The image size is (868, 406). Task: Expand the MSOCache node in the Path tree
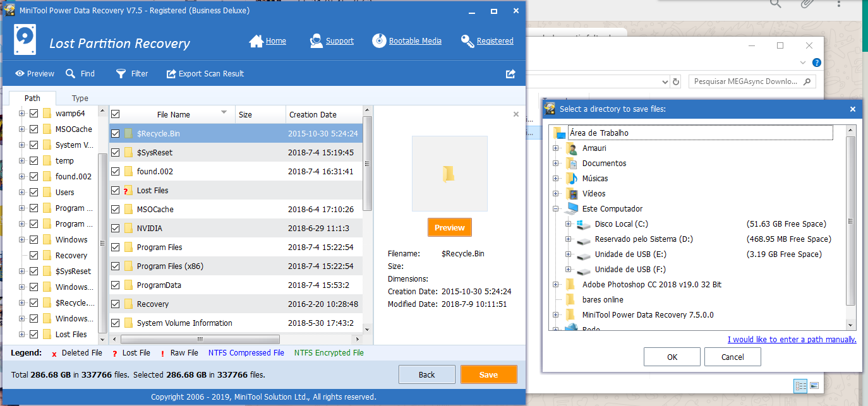[x=22, y=129]
